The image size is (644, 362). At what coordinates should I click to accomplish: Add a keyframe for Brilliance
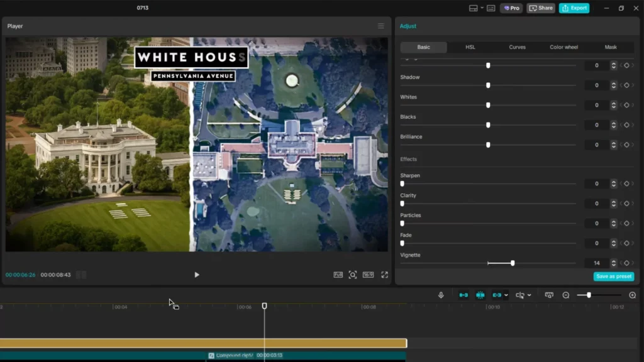tap(626, 145)
